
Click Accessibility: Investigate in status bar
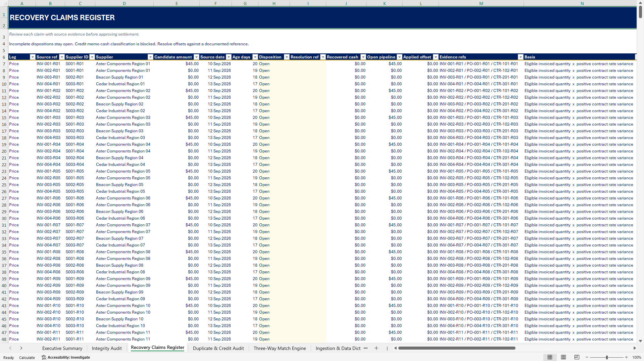pos(66,357)
